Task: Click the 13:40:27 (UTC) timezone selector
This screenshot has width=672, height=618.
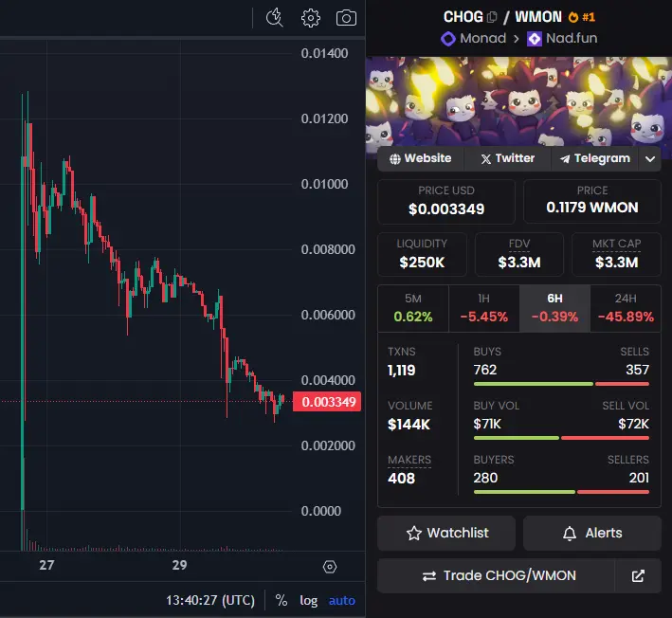Action: [210, 600]
